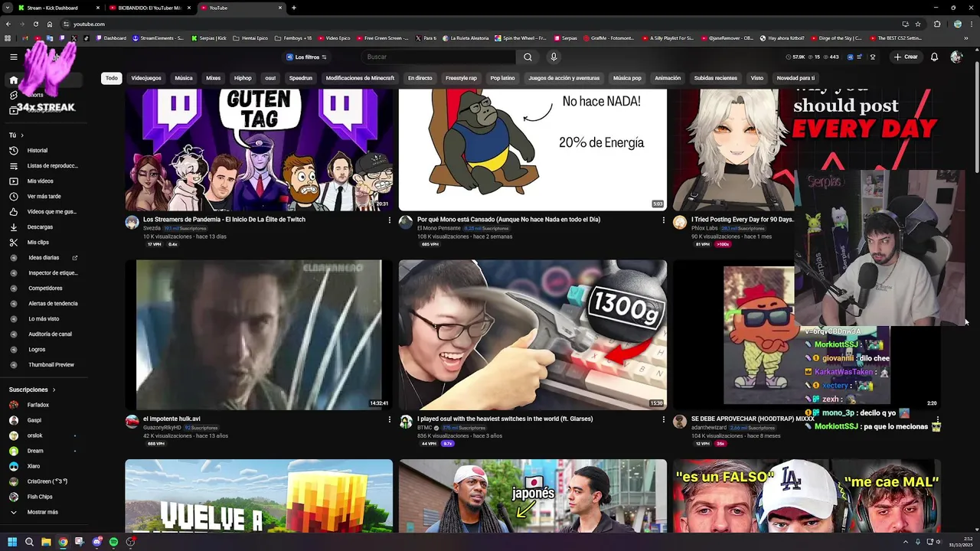The width and height of the screenshot is (980, 551).
Task: Open Ver más tarde list
Action: point(46,197)
